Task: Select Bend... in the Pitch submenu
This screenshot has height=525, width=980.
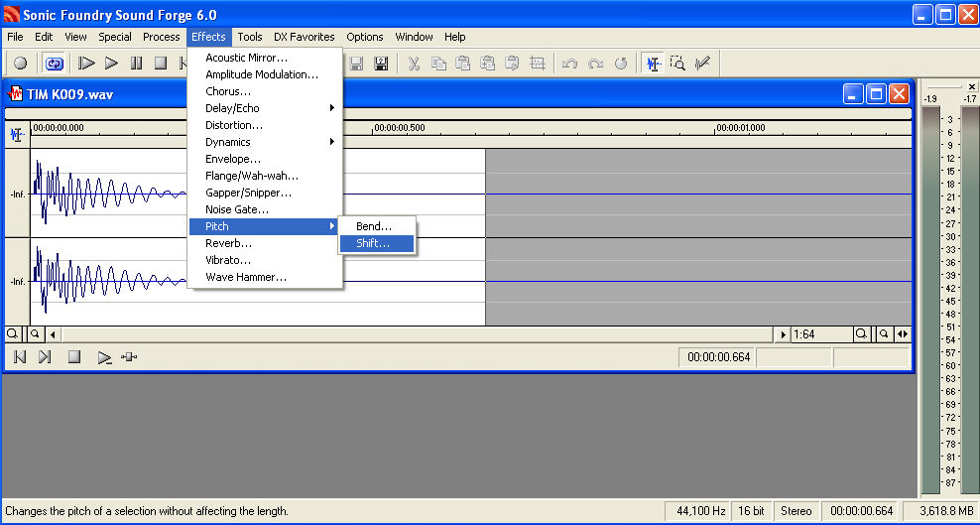Action: point(376,226)
